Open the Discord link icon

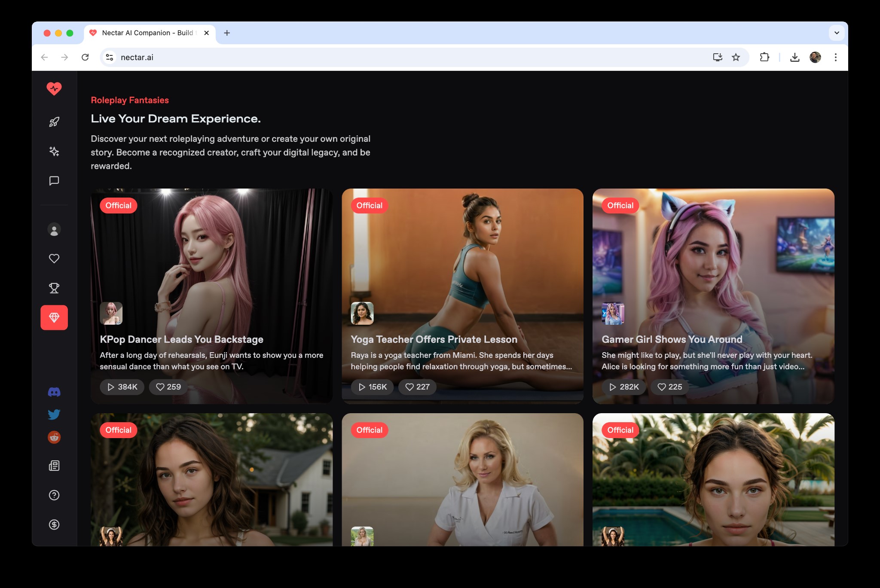click(x=54, y=392)
